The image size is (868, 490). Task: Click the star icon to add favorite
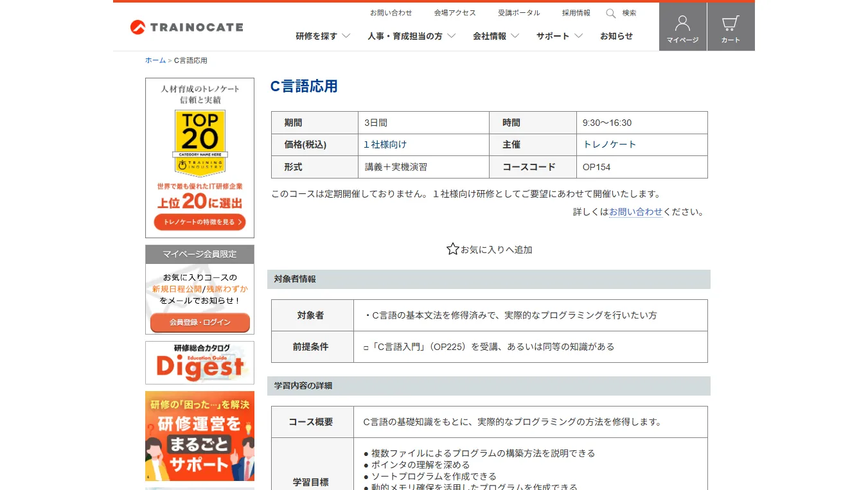(452, 249)
